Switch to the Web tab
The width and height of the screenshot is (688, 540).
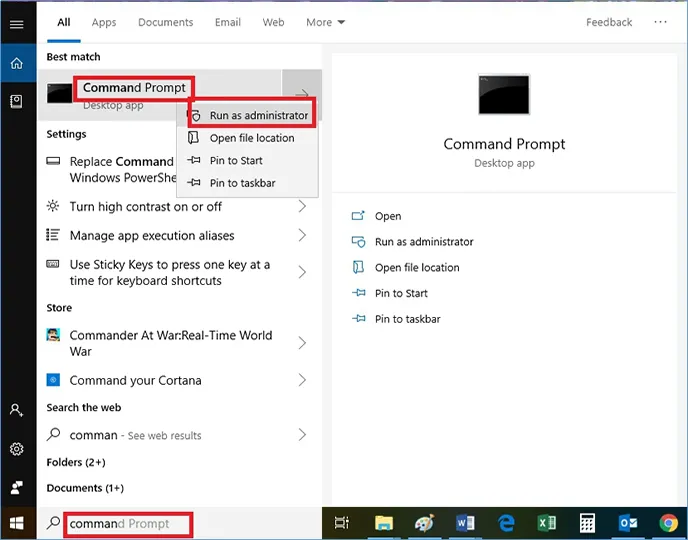pos(273,22)
